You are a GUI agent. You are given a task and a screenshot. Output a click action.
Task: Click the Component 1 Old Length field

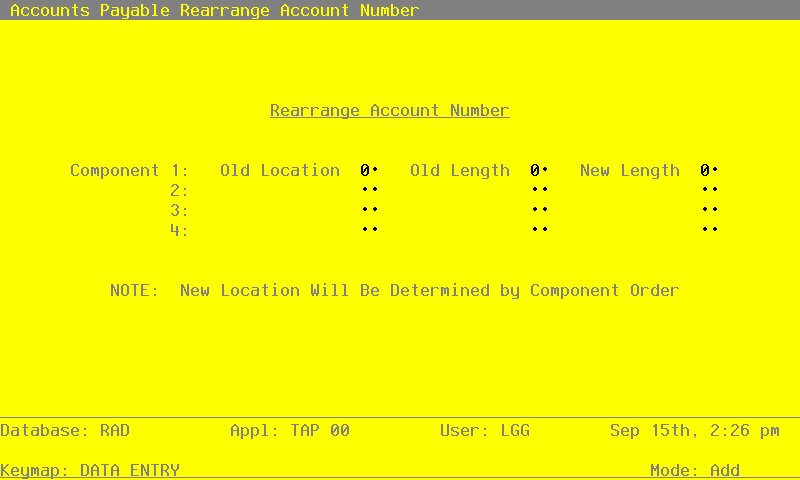(x=539, y=170)
